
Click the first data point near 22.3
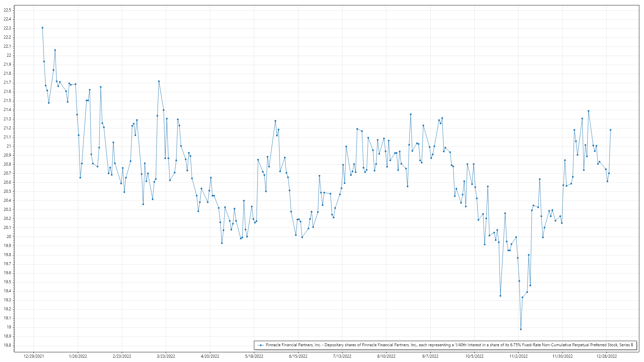(x=42, y=28)
